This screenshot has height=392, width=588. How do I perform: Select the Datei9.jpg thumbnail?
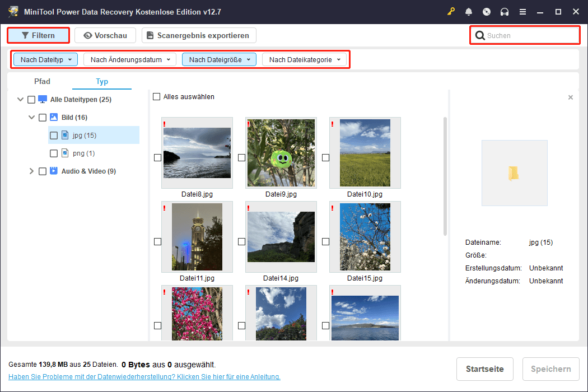coord(281,152)
